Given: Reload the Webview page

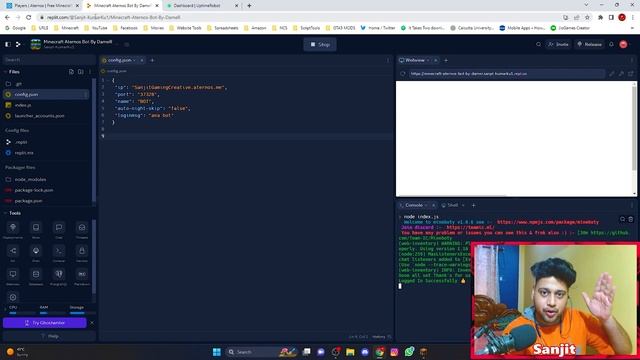Looking at the screenshot, I should (403, 74).
